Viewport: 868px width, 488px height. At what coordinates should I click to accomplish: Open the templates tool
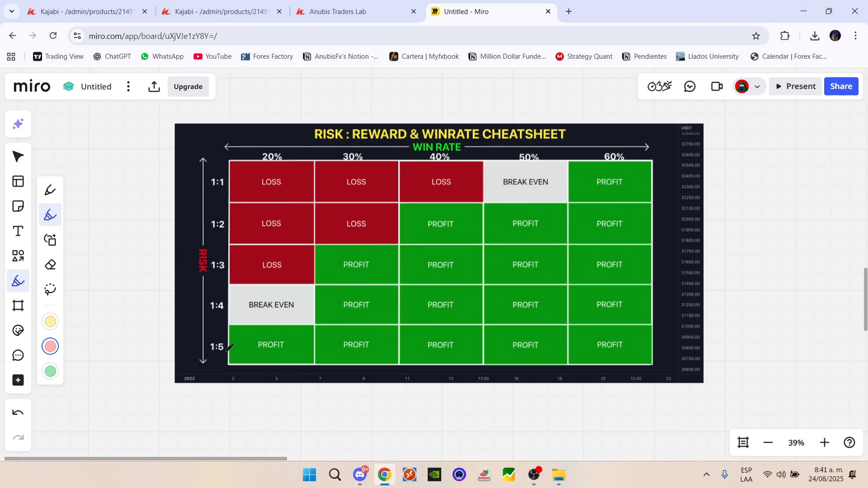pos(18,181)
